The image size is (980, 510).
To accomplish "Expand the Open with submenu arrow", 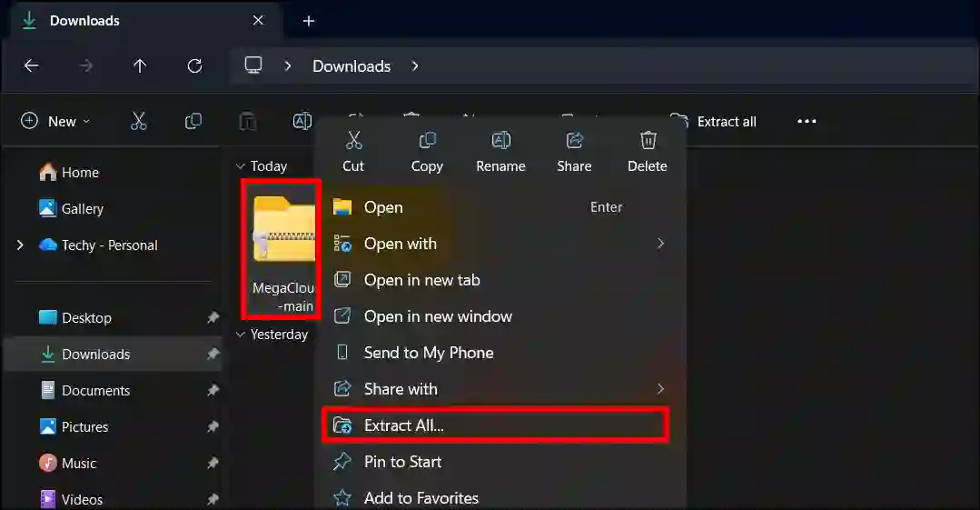I will (660, 244).
